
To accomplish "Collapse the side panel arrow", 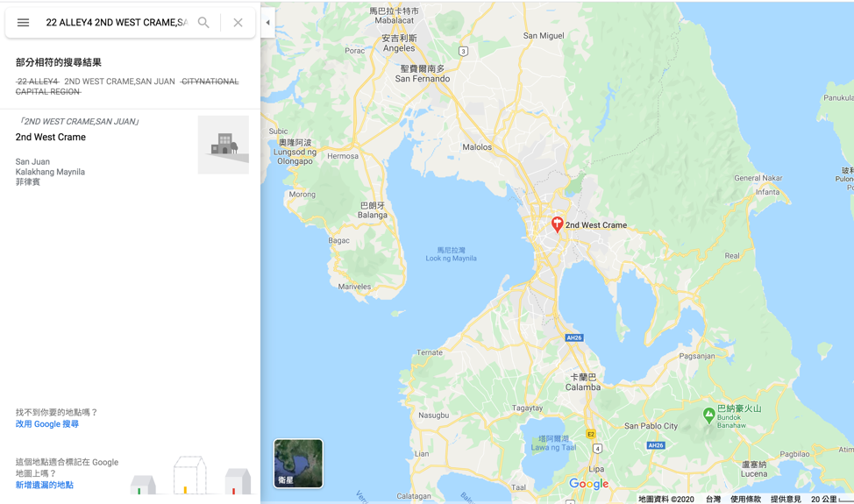I will [267, 22].
